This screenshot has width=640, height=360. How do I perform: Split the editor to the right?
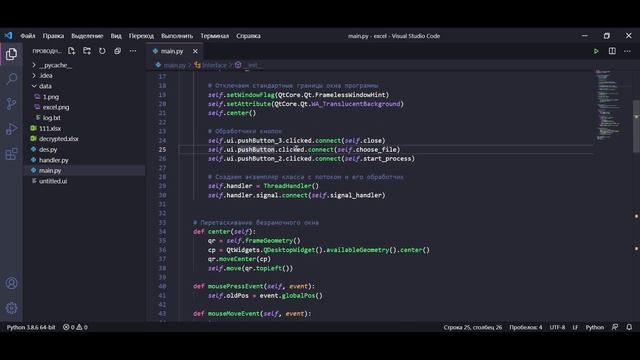[x=612, y=51]
